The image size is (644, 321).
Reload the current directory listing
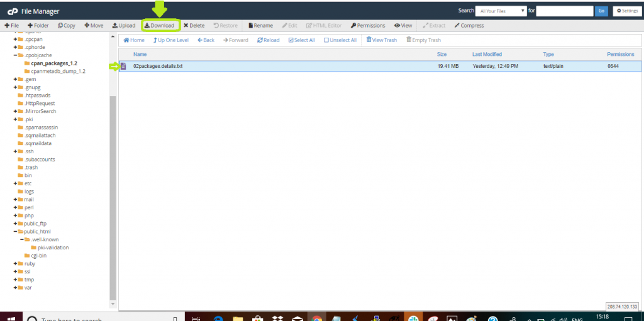268,40
